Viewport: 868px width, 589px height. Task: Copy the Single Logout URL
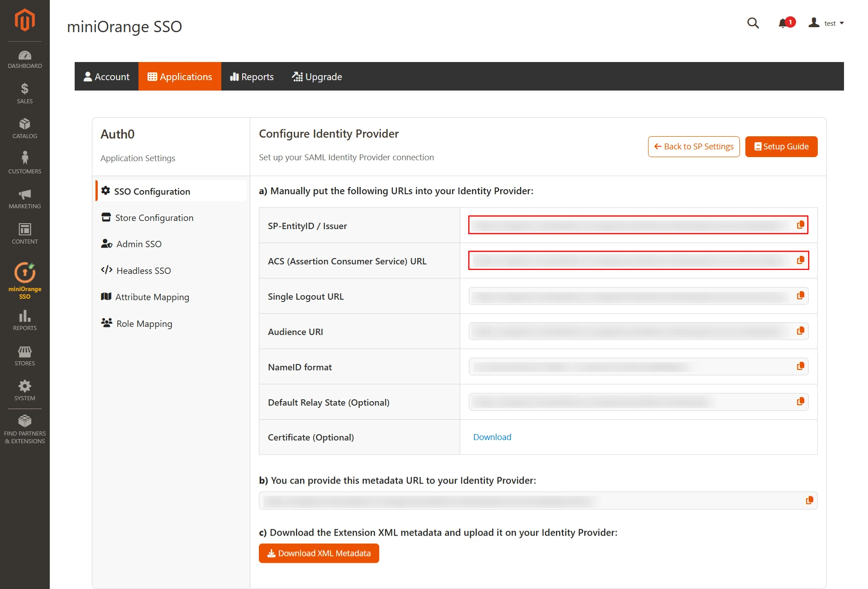tap(801, 295)
